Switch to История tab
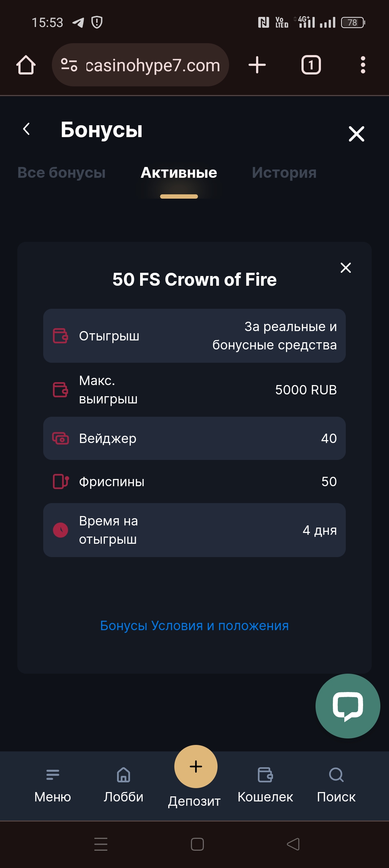 click(x=284, y=173)
